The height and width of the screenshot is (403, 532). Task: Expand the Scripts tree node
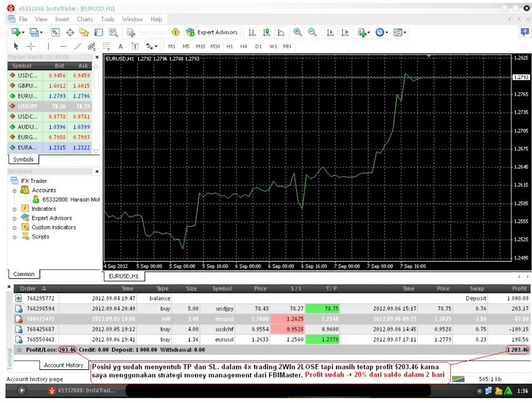tap(14, 237)
